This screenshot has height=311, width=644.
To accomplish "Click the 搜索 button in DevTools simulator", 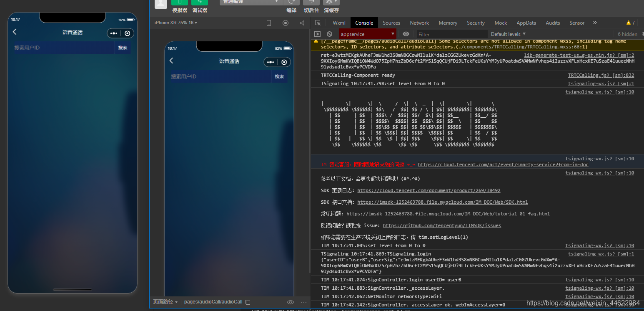I will (280, 76).
